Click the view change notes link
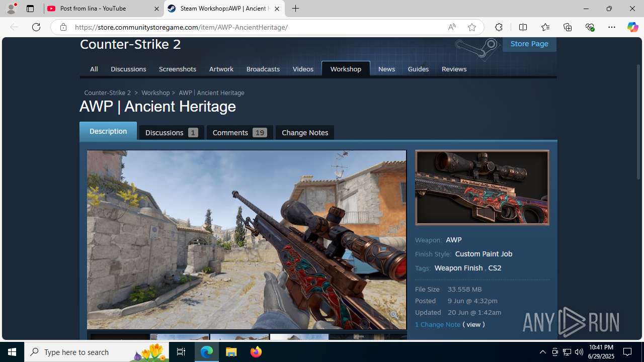Viewport: 644px width, 362px height. pos(473,325)
